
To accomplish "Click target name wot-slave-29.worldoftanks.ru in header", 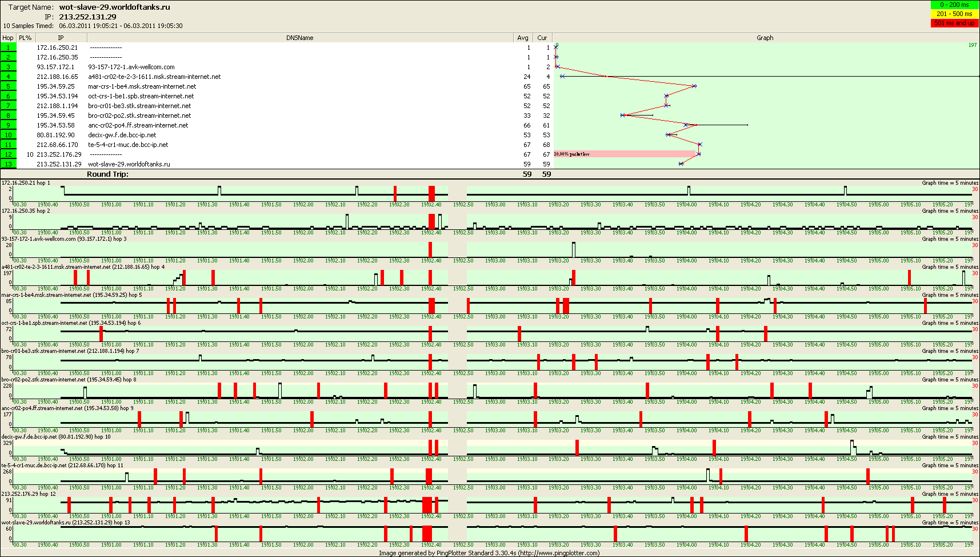I will pyautogui.click(x=114, y=7).
